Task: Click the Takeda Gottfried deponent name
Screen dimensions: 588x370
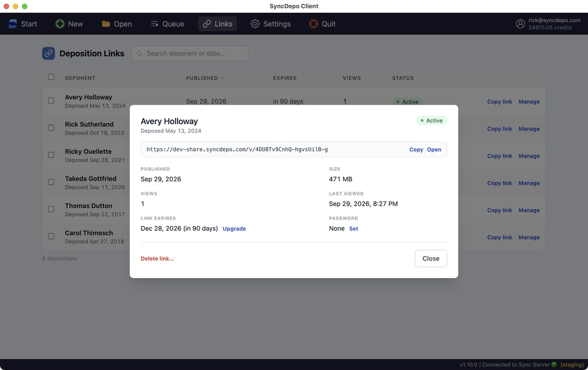Action: tap(91, 178)
